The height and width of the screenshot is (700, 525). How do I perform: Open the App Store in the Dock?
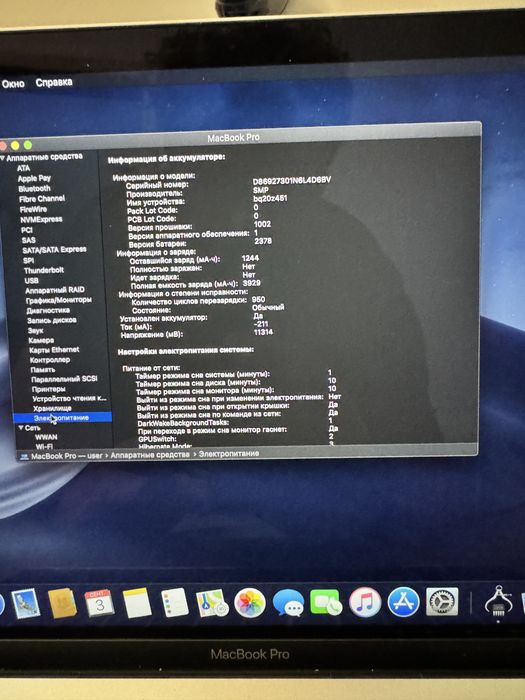(403, 602)
